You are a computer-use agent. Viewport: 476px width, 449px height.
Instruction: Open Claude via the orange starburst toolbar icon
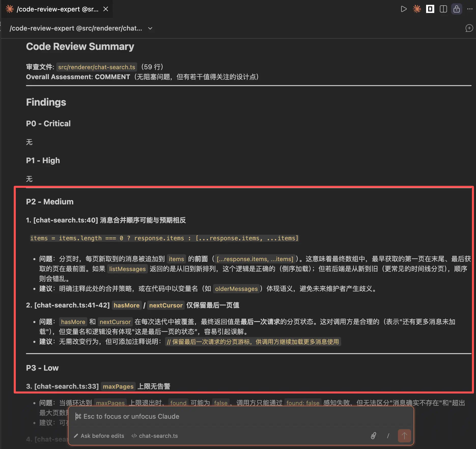[x=417, y=9]
